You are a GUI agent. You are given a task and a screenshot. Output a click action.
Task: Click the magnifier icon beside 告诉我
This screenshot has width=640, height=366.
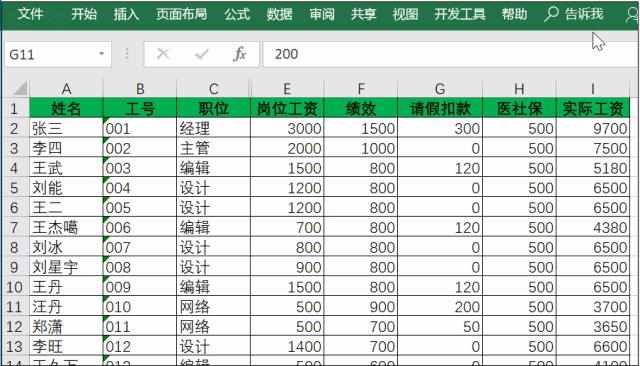coord(551,14)
